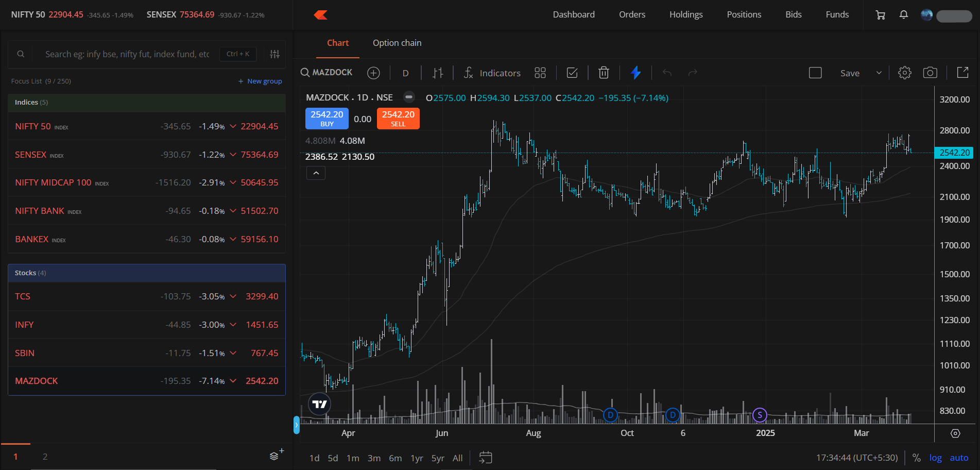Click the blue lightning quick trade icon
The width and height of the screenshot is (980, 470).
point(635,73)
